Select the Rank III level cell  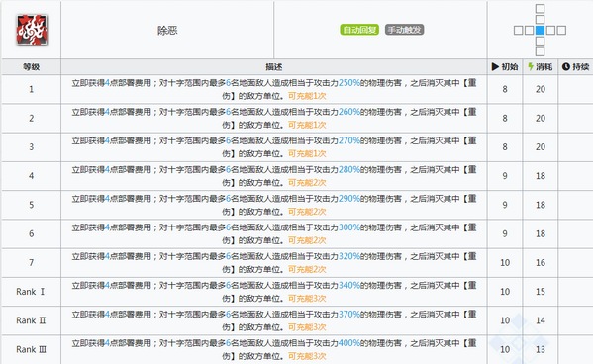pyautogui.click(x=31, y=349)
